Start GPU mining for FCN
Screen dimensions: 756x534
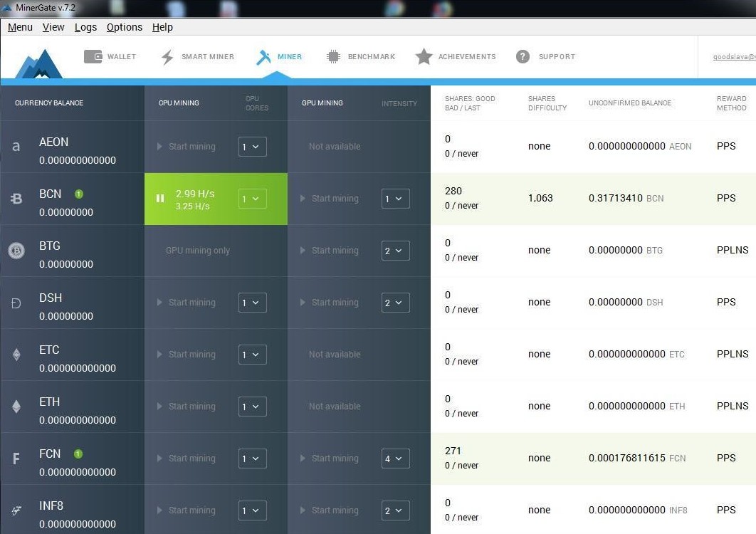pos(330,459)
